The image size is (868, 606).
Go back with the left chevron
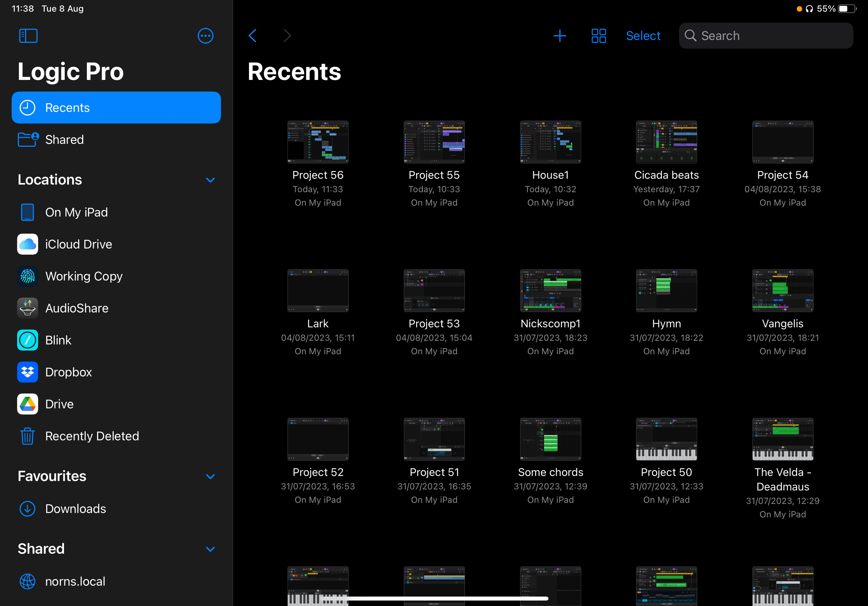click(253, 36)
